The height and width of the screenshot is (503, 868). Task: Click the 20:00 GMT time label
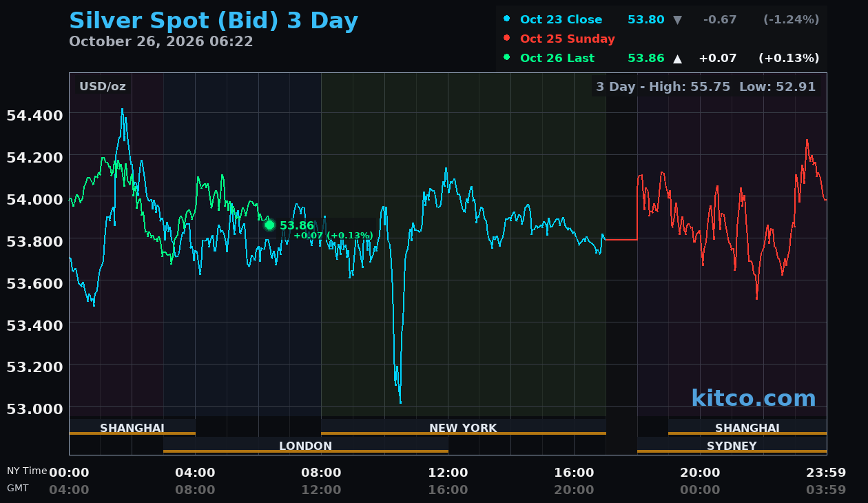click(x=574, y=490)
